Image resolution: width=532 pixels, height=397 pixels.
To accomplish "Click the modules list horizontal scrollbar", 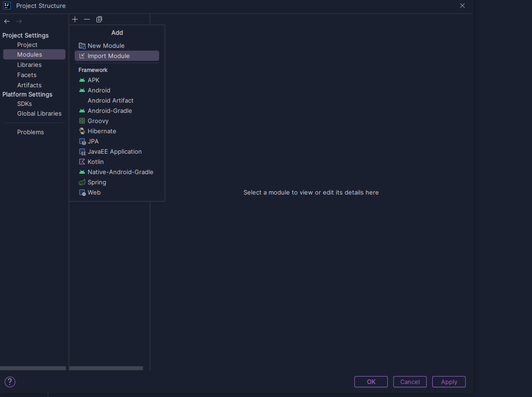I will [106, 368].
